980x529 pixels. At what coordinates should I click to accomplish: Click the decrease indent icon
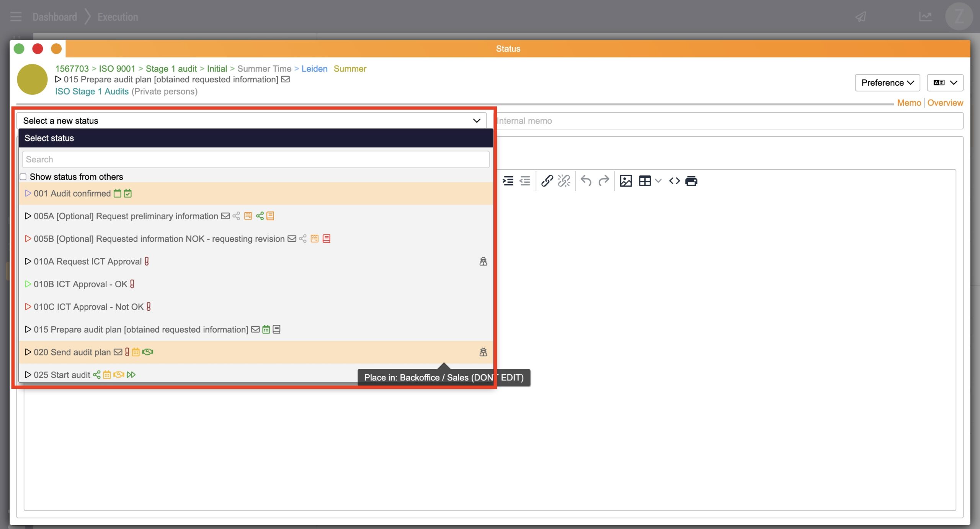(524, 181)
